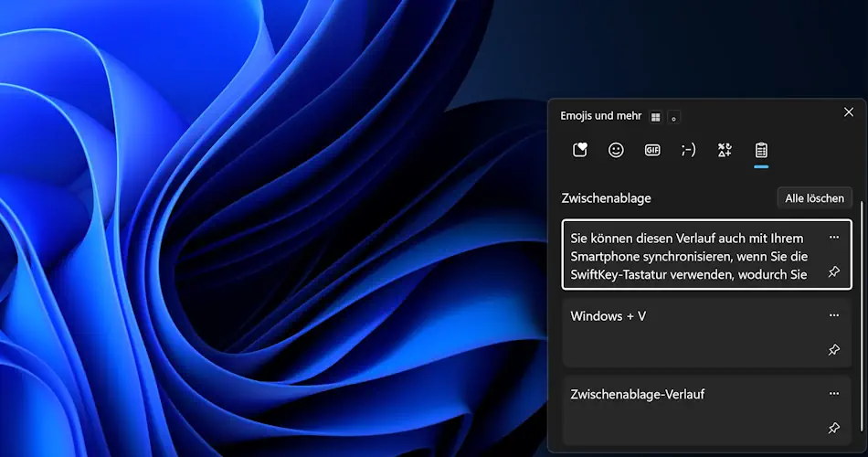868x457 pixels.
Task: Open the Symbols tab
Action: click(x=725, y=150)
